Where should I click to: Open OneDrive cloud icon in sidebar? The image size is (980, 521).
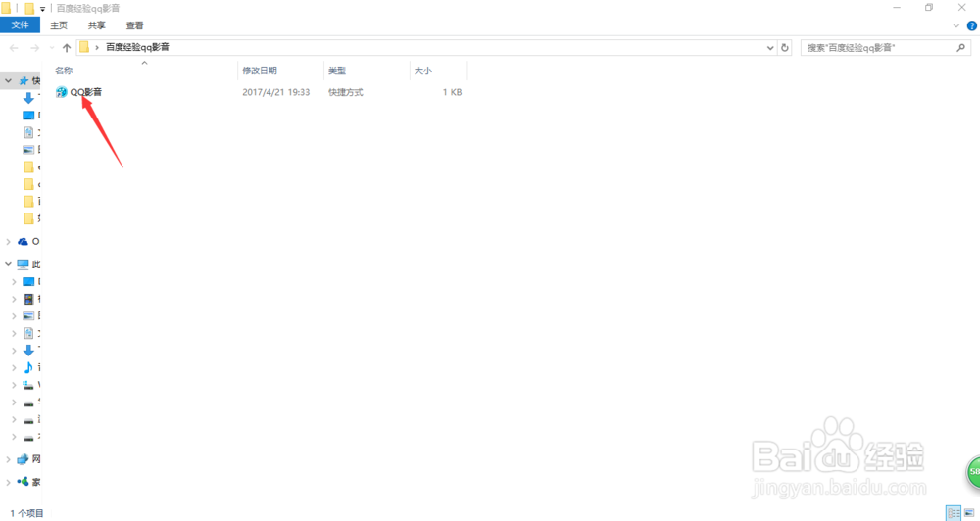[x=24, y=241]
